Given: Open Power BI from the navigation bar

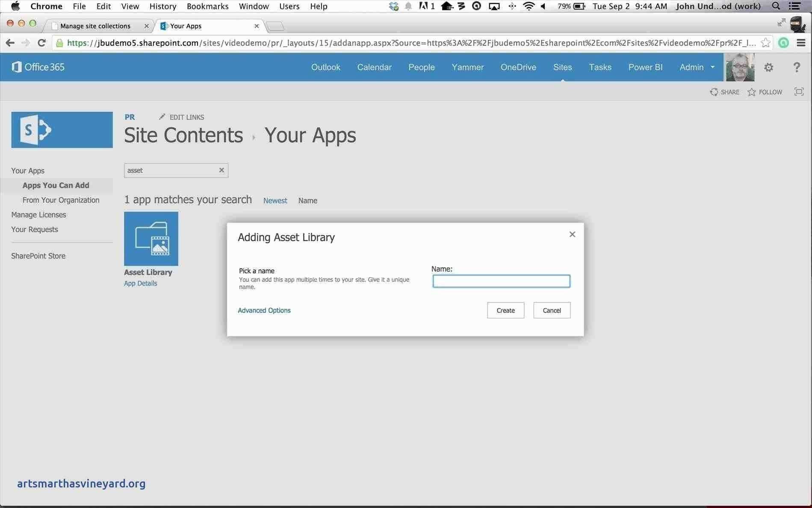Looking at the screenshot, I should click(x=645, y=67).
